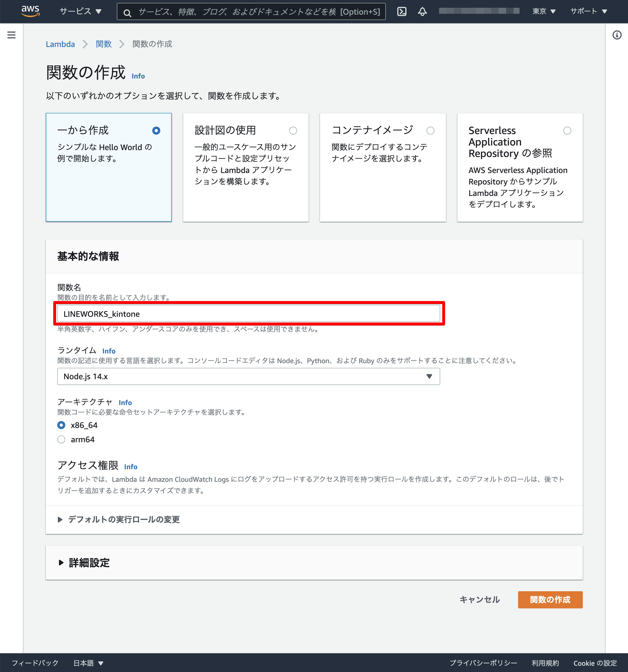
Task: Open the notifications bell icon
Action: point(422,11)
